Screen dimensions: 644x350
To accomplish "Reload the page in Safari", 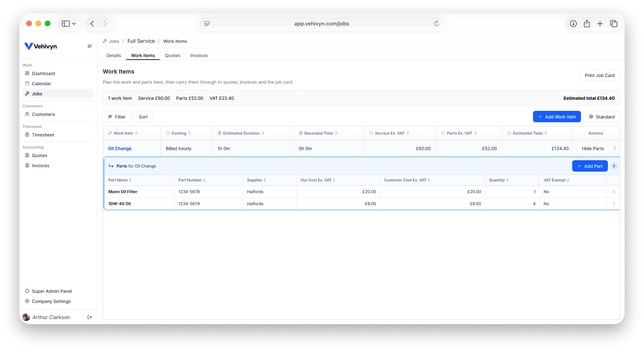I will [x=436, y=23].
